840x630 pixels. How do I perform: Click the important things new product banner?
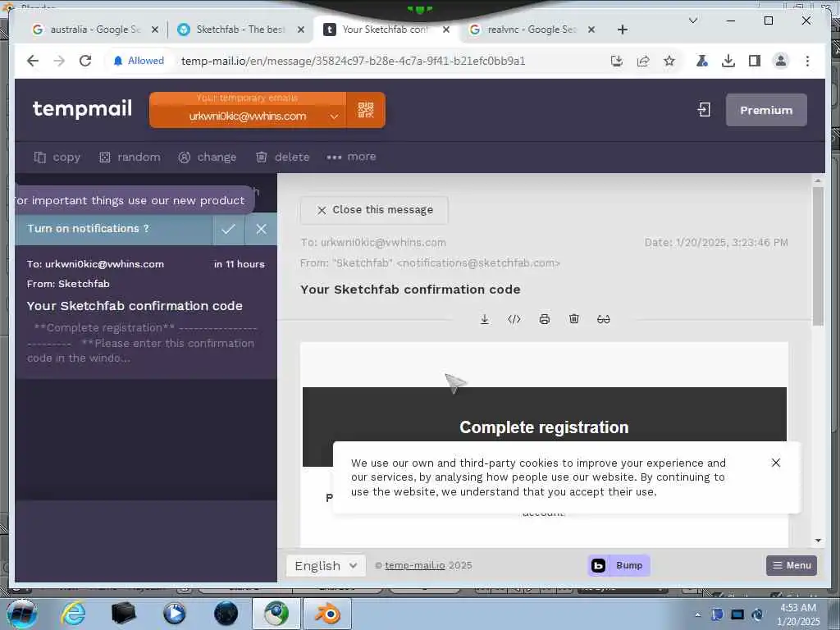point(134,200)
